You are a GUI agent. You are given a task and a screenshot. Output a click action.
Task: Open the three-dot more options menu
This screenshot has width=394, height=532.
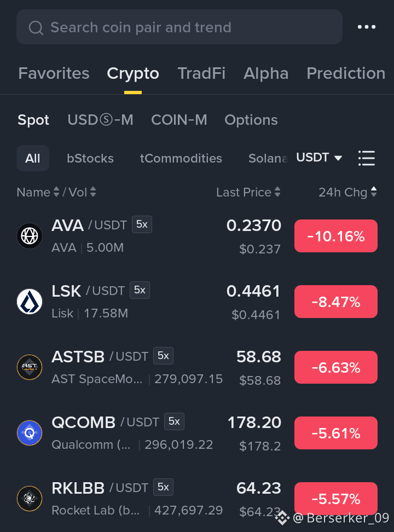pyautogui.click(x=367, y=27)
